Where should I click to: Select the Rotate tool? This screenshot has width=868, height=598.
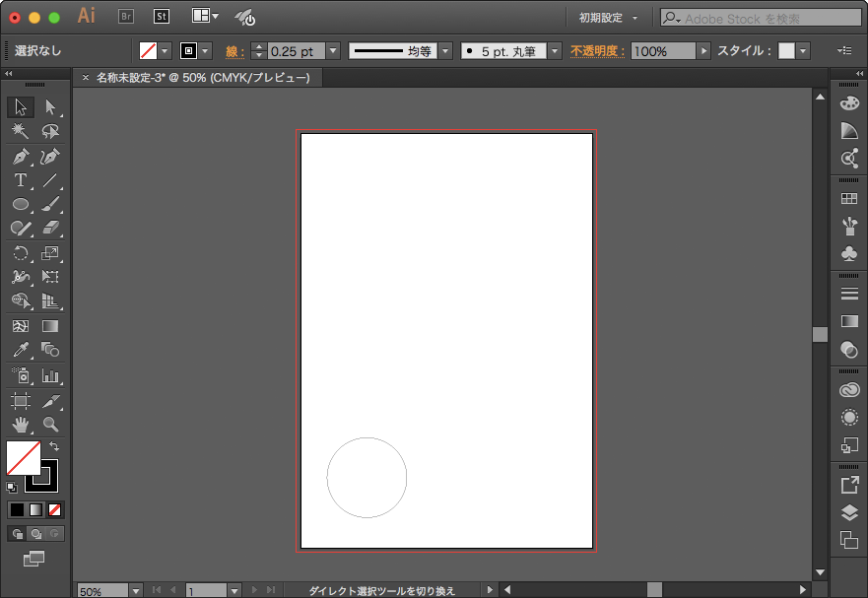21,253
